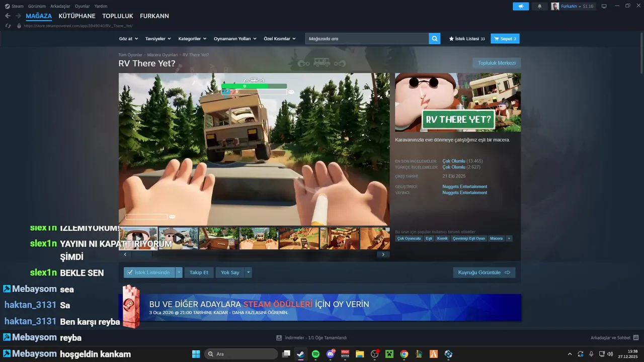Viewport: 644px width, 362px height.
Task: Open the Oynamanın Yolları dropdown
Action: click(x=235, y=39)
